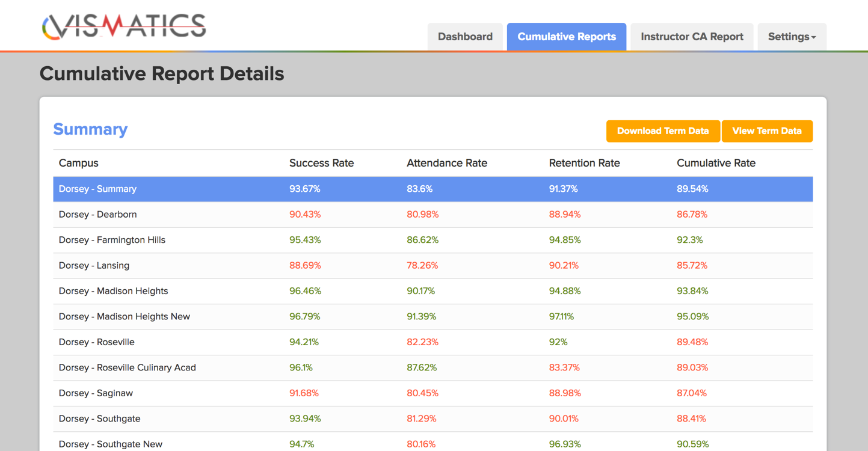Viewport: 868px width, 451px height.
Task: Click the Cumulative Report Details page title
Action: pos(162,74)
